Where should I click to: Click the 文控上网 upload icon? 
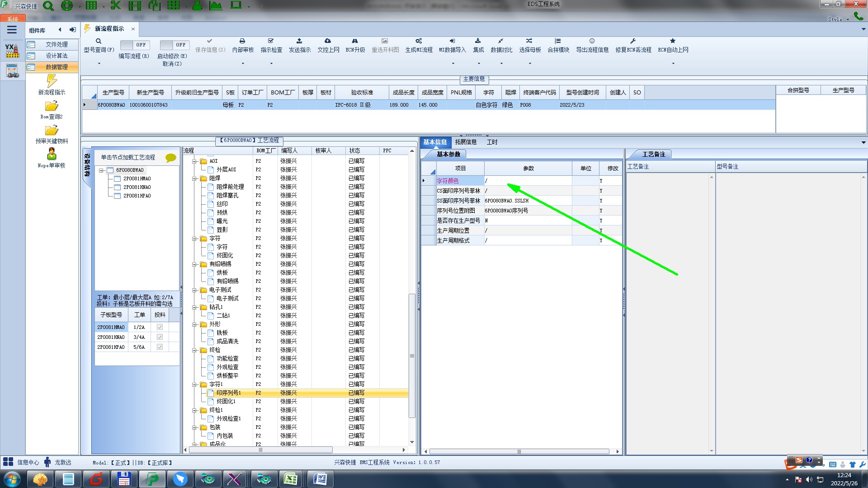pos(328,41)
